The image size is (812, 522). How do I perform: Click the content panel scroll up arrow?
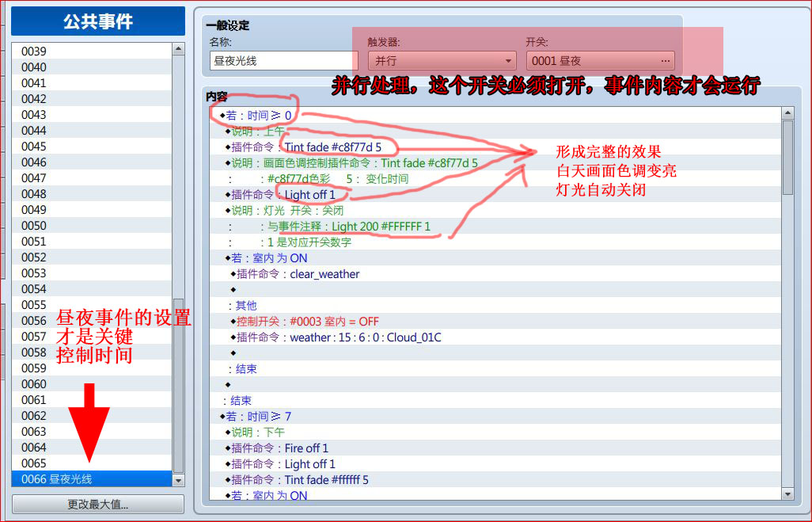tap(787, 113)
